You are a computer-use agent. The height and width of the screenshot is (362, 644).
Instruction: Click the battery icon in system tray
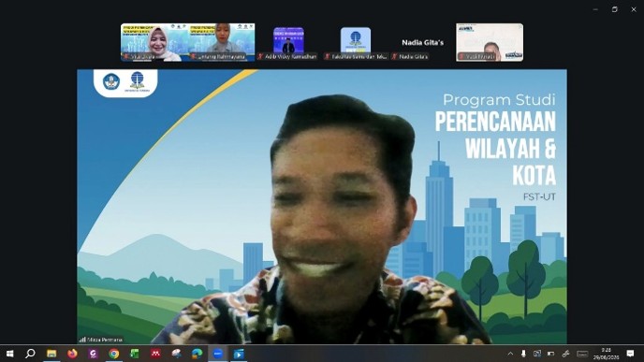tap(551, 354)
